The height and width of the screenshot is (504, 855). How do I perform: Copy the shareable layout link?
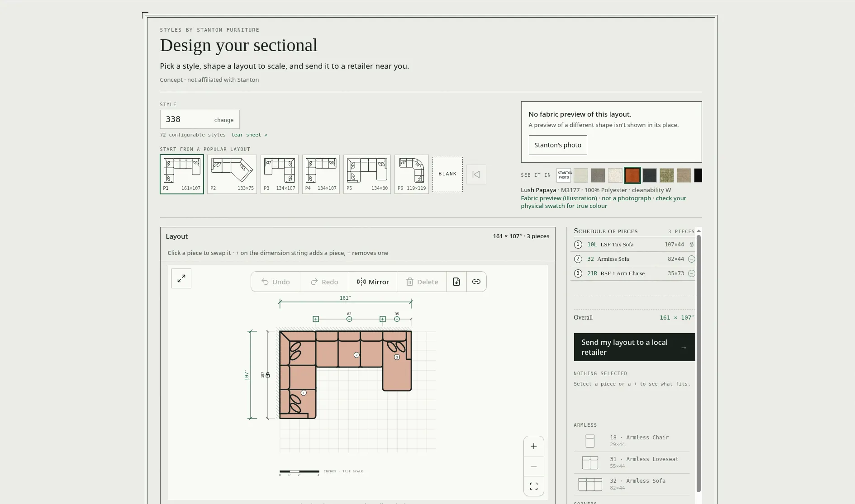coord(476,282)
